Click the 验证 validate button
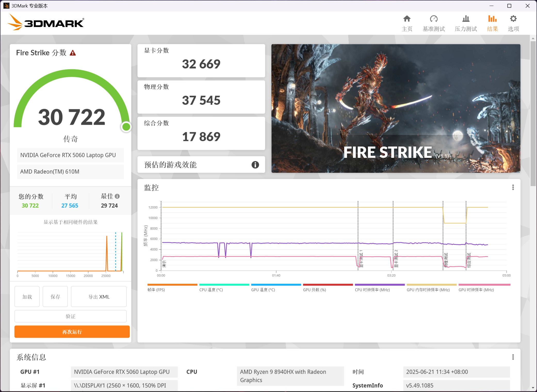The image size is (537, 392). click(x=70, y=316)
